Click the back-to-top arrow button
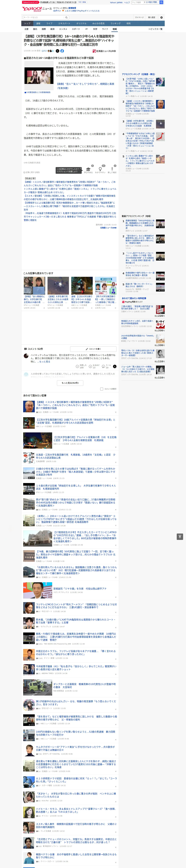186x868 pixels. tap(180, 536)
